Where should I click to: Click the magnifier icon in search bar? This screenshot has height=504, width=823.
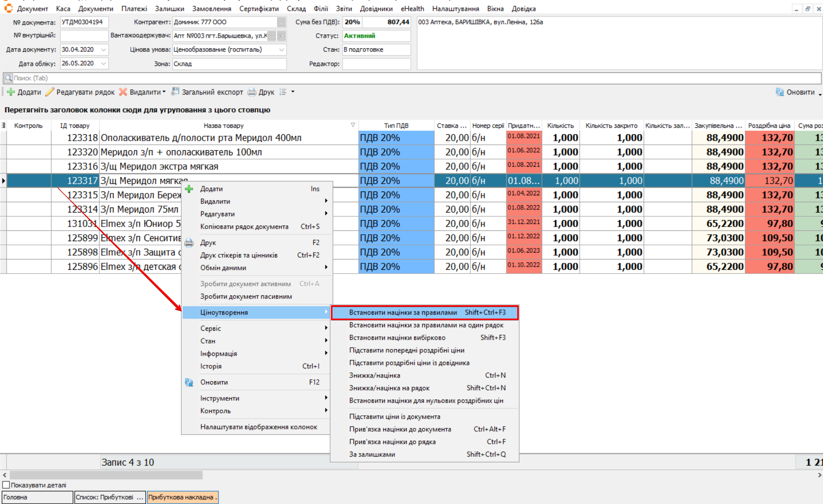pos(8,78)
